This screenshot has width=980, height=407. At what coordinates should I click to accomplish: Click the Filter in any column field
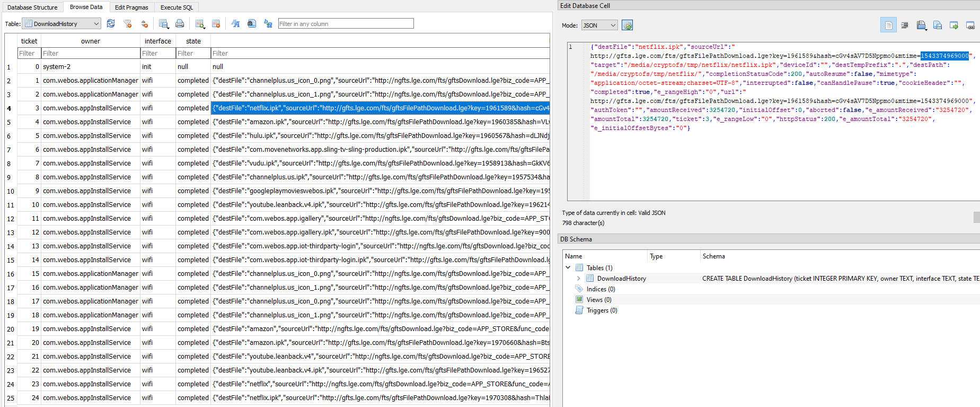[346, 24]
